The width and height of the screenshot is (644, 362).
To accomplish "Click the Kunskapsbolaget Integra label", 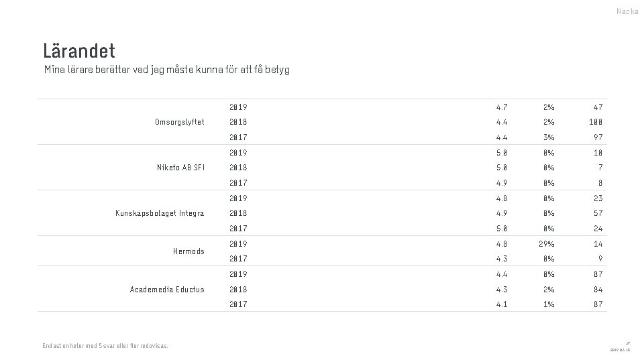I will click(x=160, y=213).
